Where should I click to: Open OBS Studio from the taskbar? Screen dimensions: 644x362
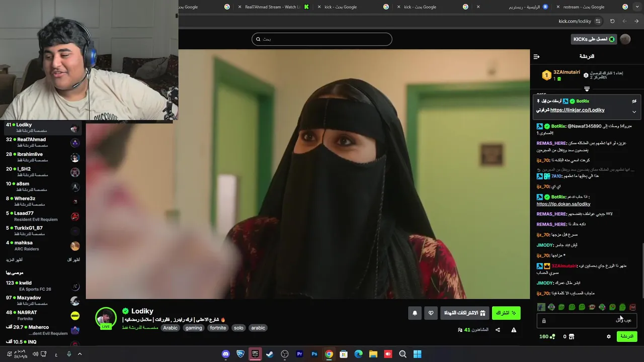[x=285, y=354]
